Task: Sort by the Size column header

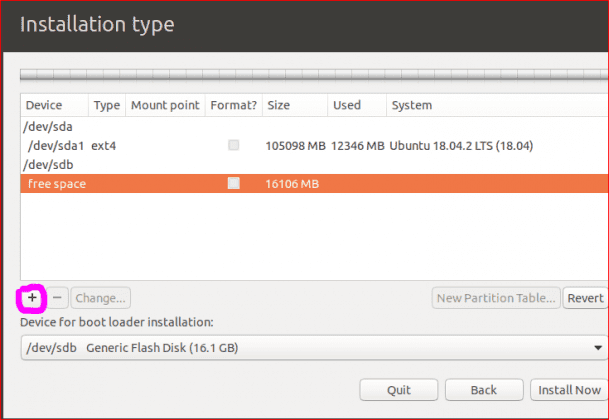Action: [x=295, y=105]
